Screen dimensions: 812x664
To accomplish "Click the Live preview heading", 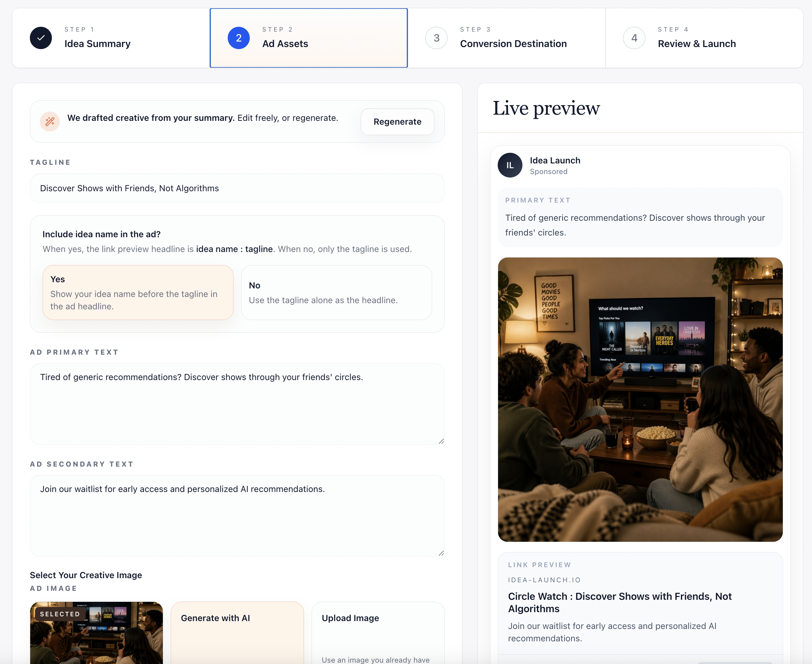I will click(x=546, y=108).
